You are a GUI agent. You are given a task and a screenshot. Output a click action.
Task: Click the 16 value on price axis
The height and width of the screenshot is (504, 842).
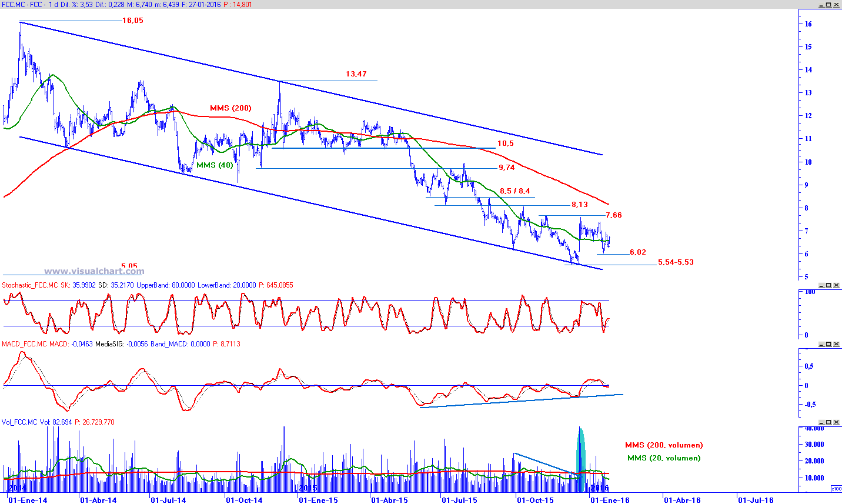click(x=808, y=24)
